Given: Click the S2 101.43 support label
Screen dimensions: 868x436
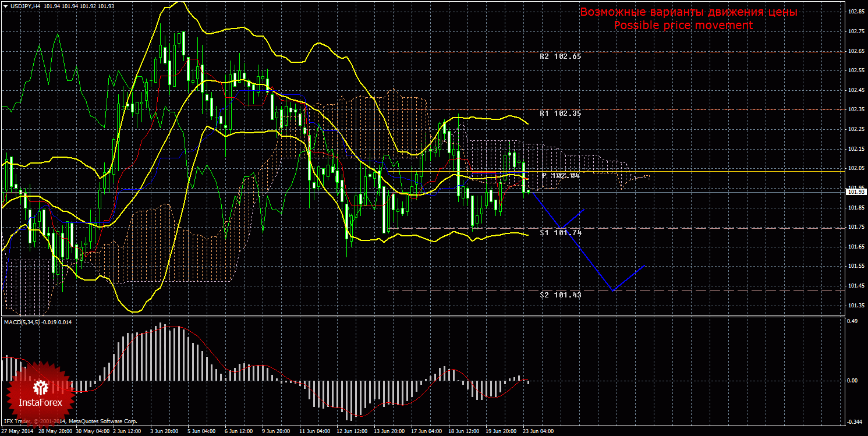Looking at the screenshot, I should point(560,295).
